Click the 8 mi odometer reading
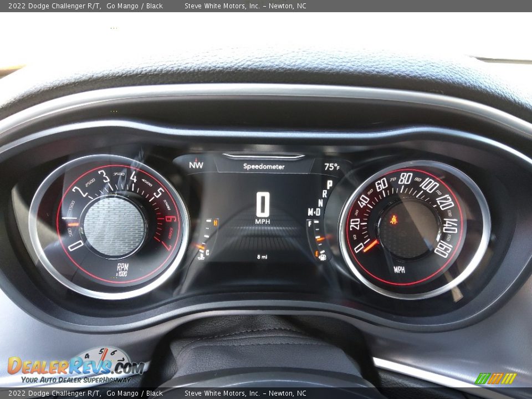This screenshot has height=399, width=532. point(262,257)
